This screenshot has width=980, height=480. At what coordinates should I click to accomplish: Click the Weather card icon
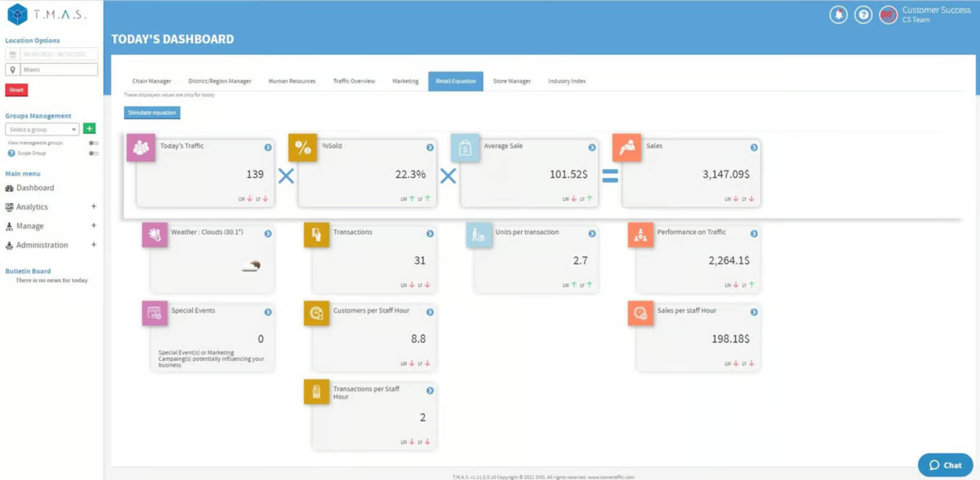coord(155,235)
